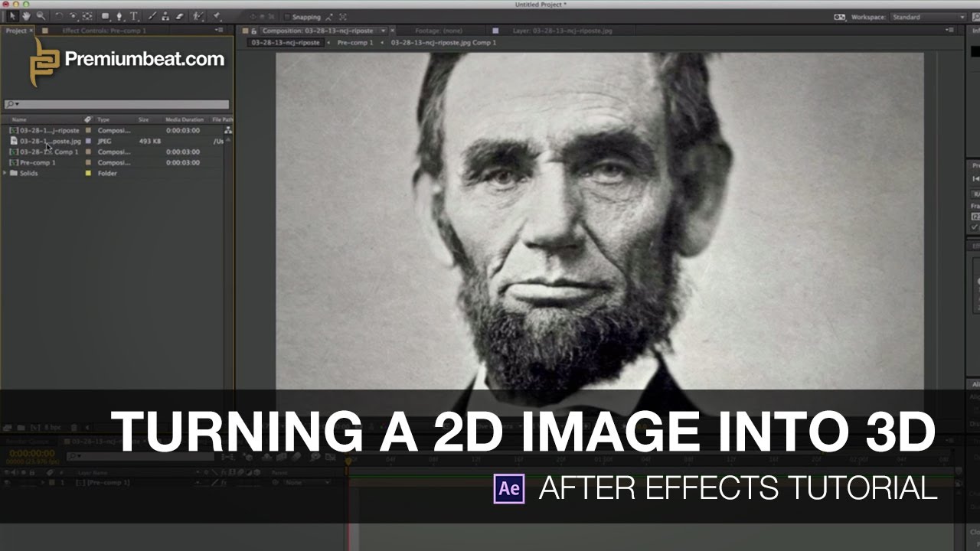Viewport: 980px width, 551px height.
Task: Click Pre-comp 1 breadcrumb in comp navigator
Action: tap(355, 43)
